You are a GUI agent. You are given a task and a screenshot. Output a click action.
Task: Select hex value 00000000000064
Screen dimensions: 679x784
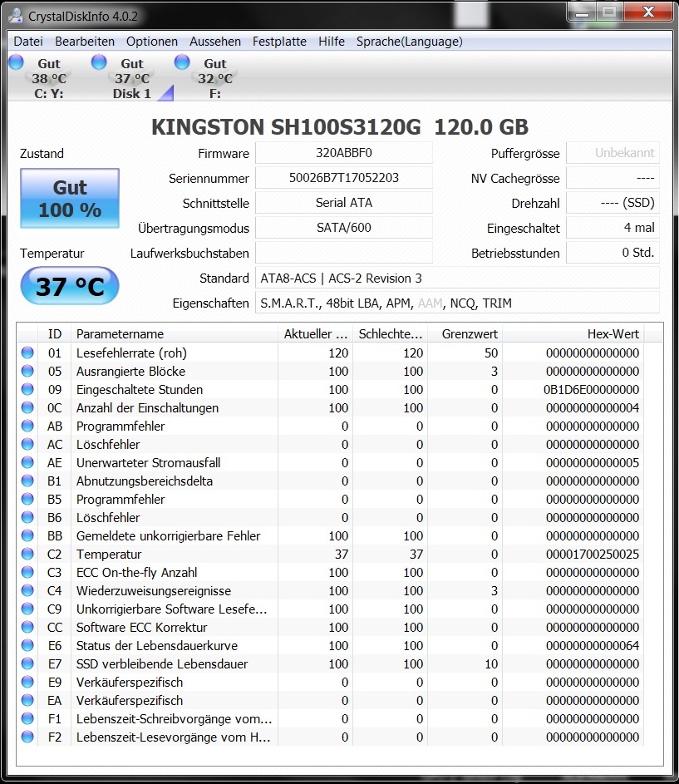pos(592,645)
